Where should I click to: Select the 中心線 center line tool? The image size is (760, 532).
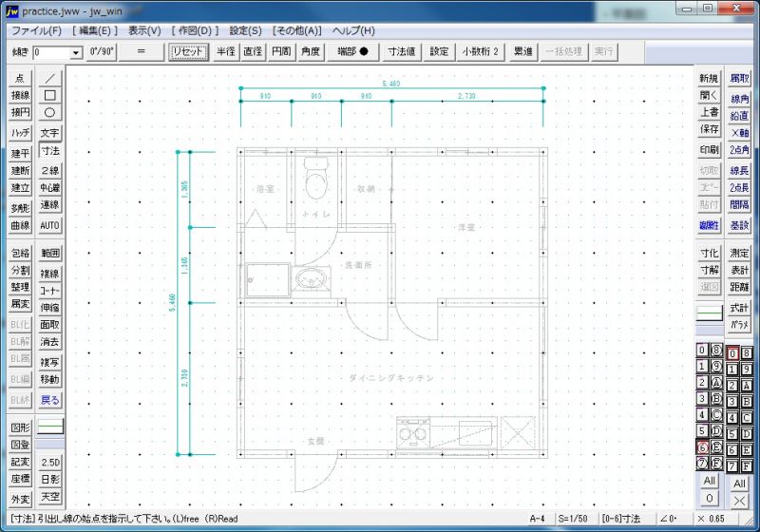[50, 187]
